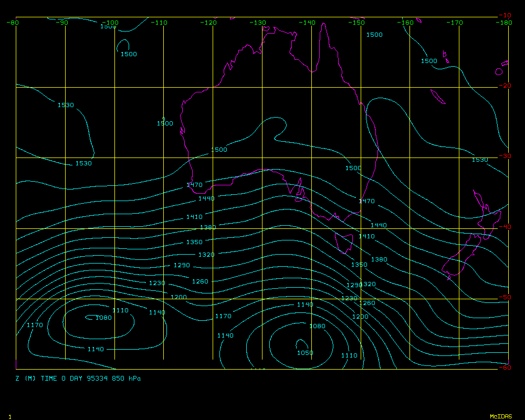Click the New Caledonia island outline

point(437,97)
